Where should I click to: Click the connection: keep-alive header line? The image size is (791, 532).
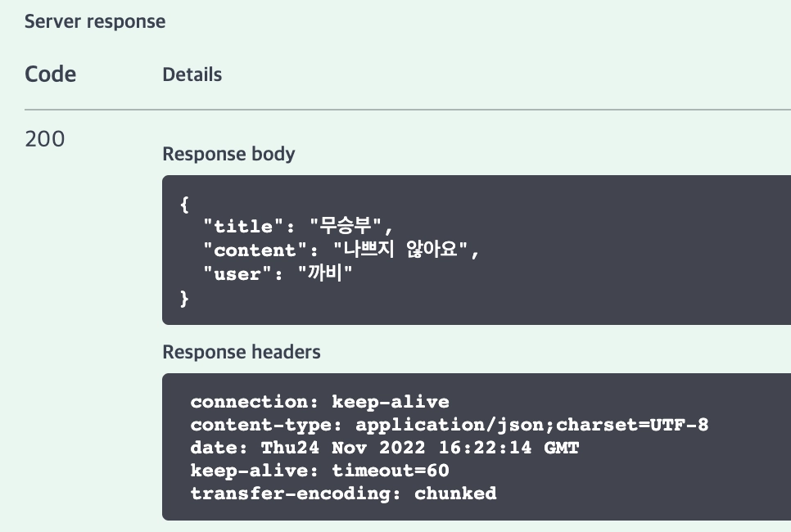[x=319, y=402]
